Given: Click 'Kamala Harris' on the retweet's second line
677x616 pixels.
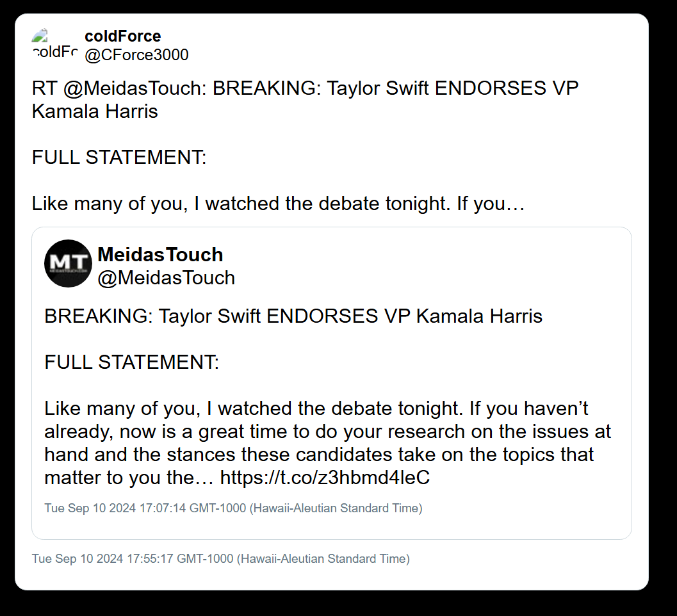Looking at the screenshot, I should click(95, 111).
